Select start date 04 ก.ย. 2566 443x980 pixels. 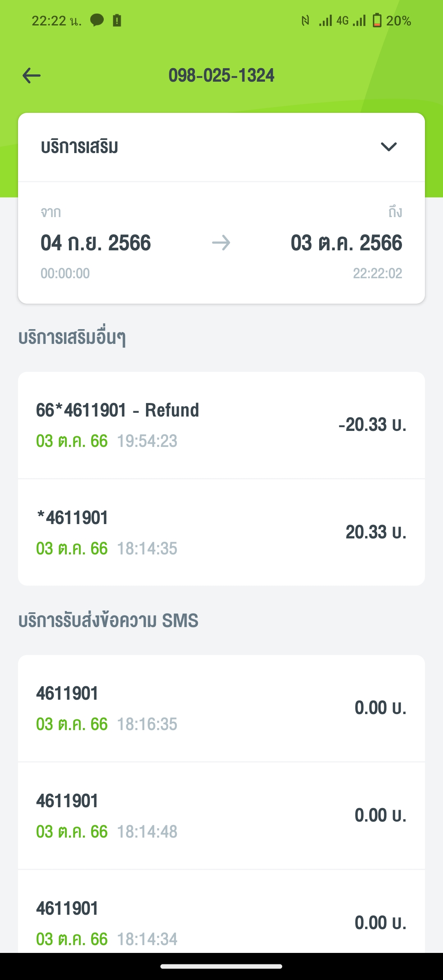pos(96,243)
